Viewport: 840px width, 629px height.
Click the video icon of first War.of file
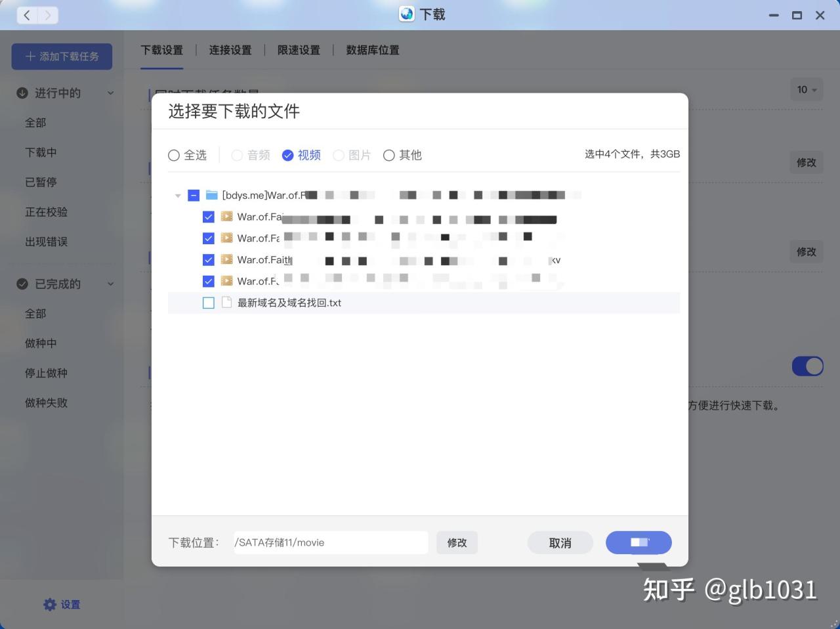pos(226,216)
